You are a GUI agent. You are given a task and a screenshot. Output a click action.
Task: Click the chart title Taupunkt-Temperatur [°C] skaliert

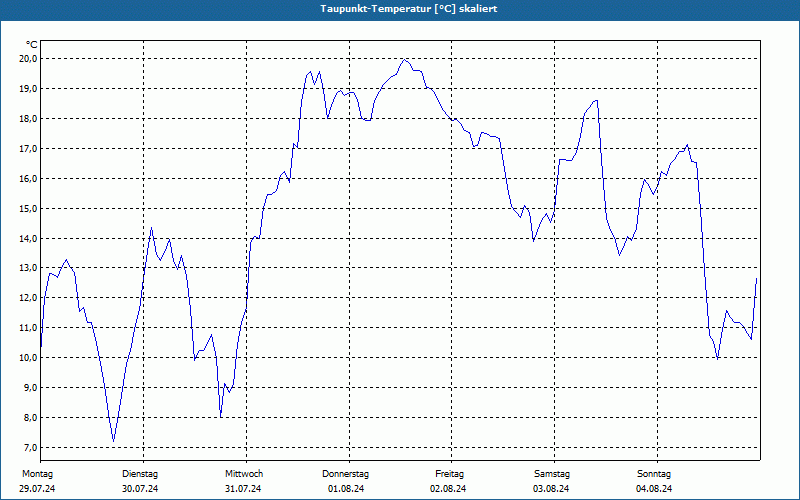(x=409, y=9)
